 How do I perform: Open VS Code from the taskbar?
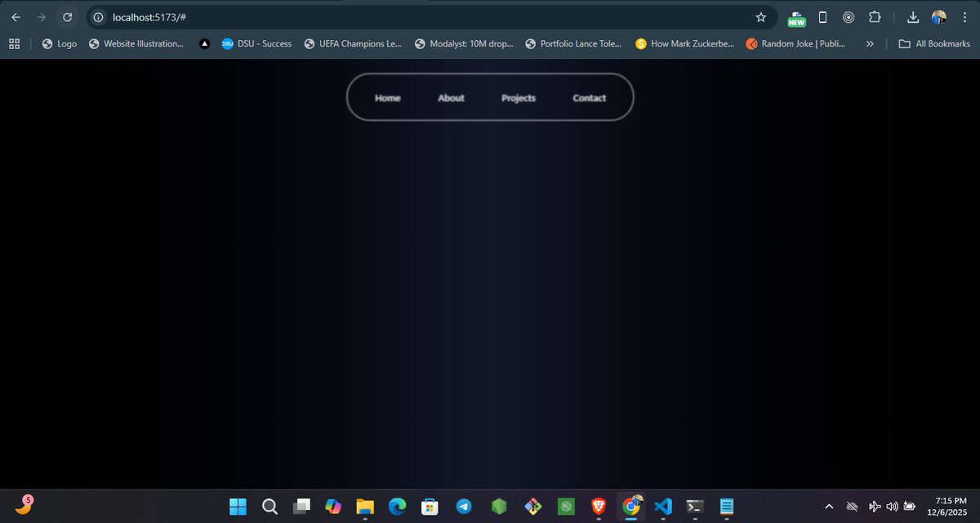click(x=662, y=507)
